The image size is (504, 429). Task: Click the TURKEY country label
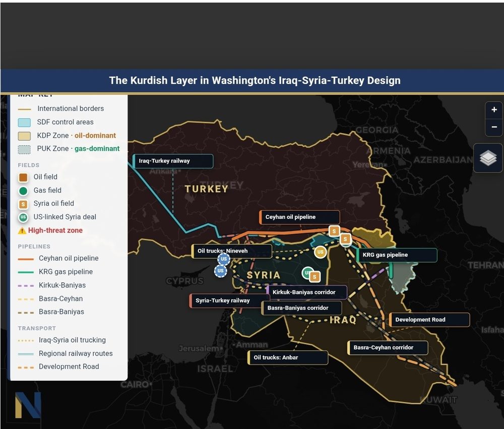point(206,189)
